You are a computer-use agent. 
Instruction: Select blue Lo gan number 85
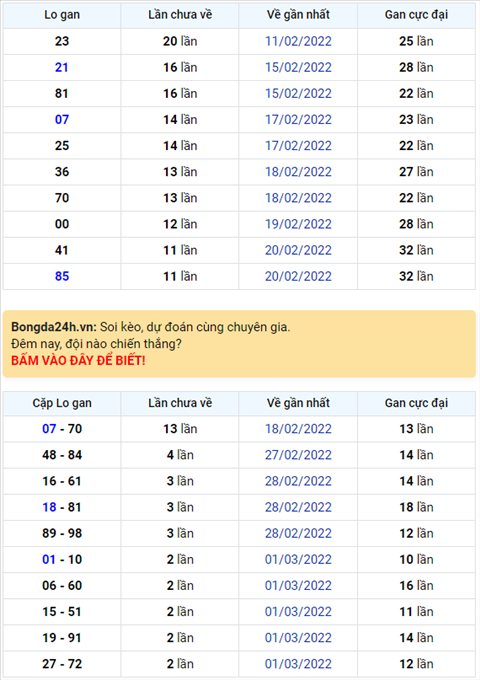tap(62, 276)
